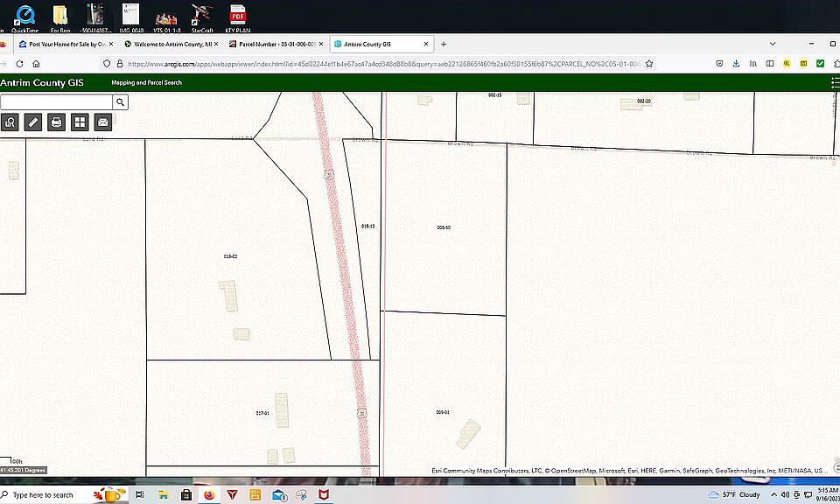This screenshot has width=840, height=504.
Task: Close the Welcome to Antrim County tab
Action: pos(216,44)
